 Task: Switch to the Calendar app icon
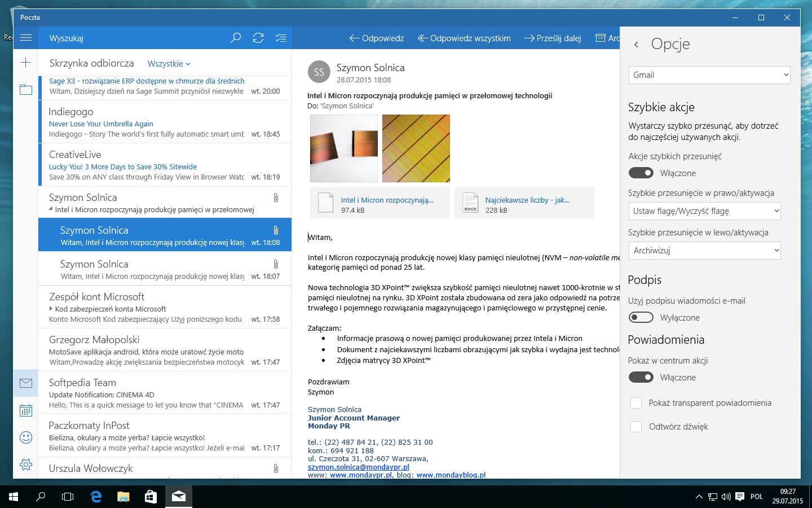click(x=26, y=410)
